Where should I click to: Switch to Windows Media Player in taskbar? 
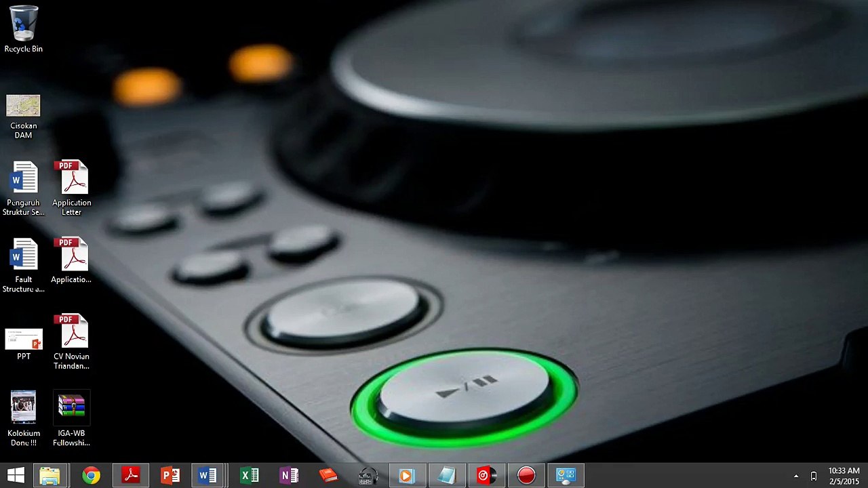pos(407,475)
